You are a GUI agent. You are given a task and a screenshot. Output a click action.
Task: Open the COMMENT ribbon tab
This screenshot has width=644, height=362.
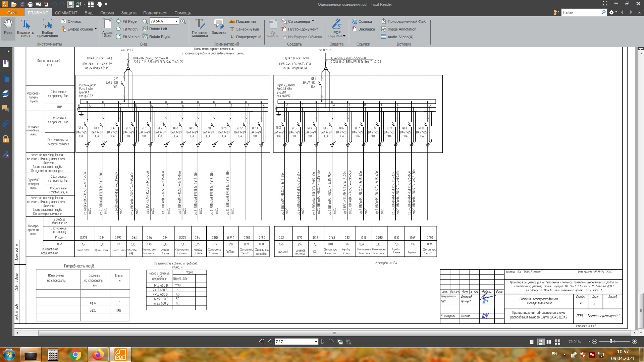point(66,13)
